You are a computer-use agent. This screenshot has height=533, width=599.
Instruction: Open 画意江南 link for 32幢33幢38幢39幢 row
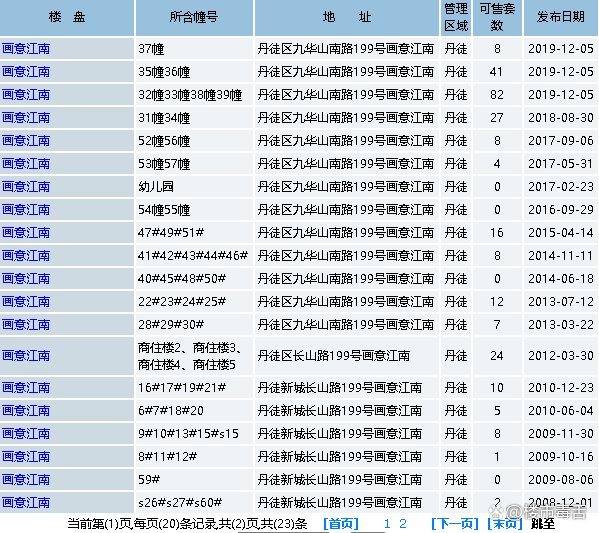coord(26,94)
